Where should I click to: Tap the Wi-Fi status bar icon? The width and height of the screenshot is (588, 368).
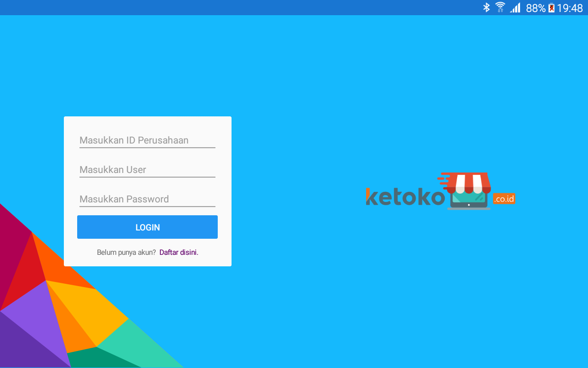500,7
